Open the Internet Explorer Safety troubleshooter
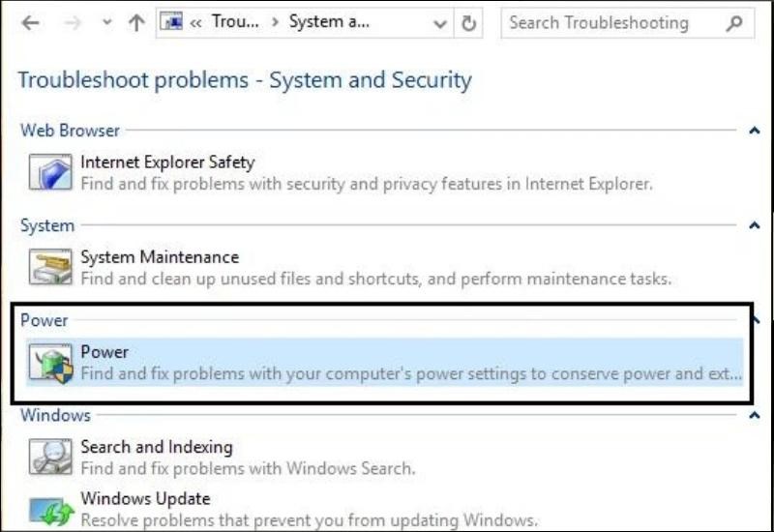Viewport: 774px width, 532px height. (x=167, y=162)
